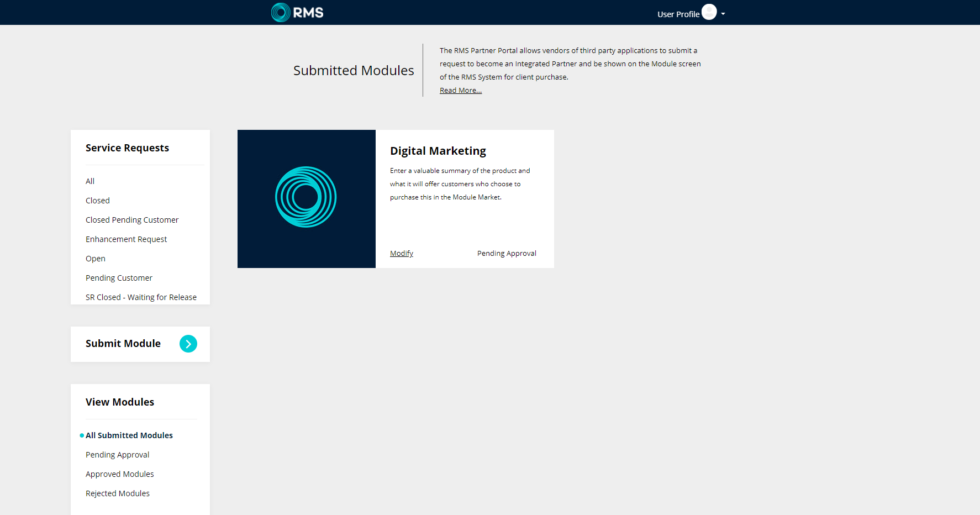
Task: Show Closed Pending Customer requests
Action: click(132, 220)
